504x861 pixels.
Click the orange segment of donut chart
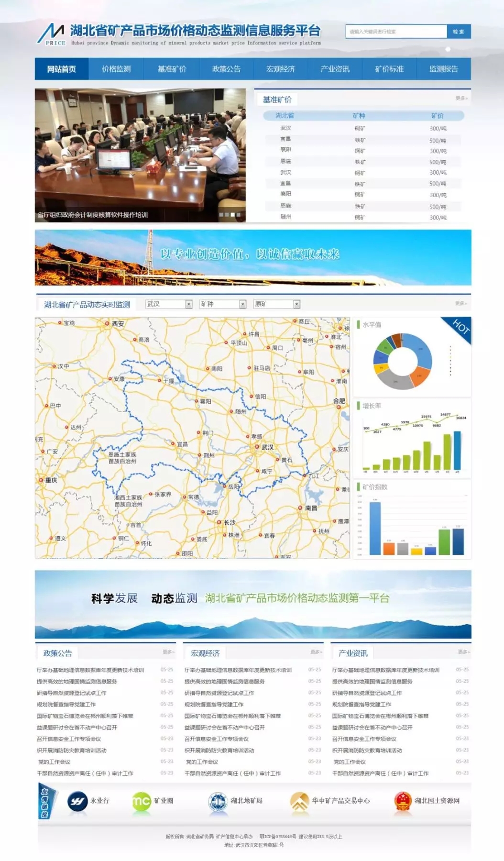tap(419, 375)
